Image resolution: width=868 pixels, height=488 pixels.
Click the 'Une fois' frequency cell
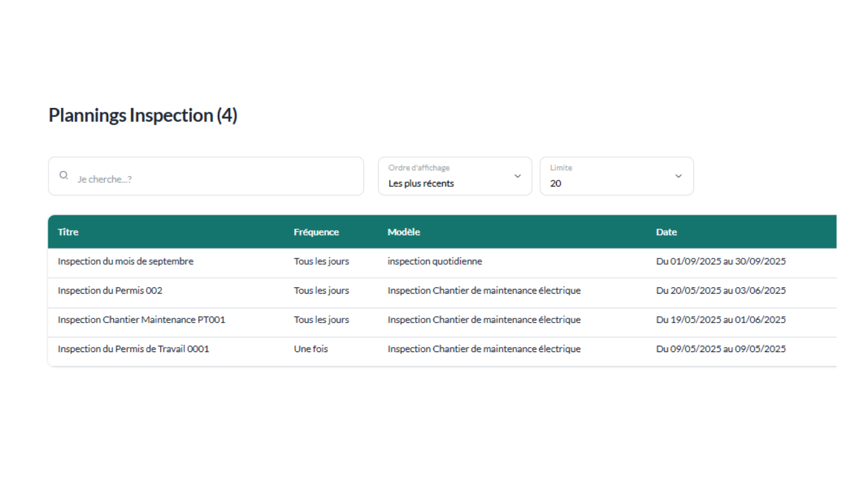coord(311,349)
